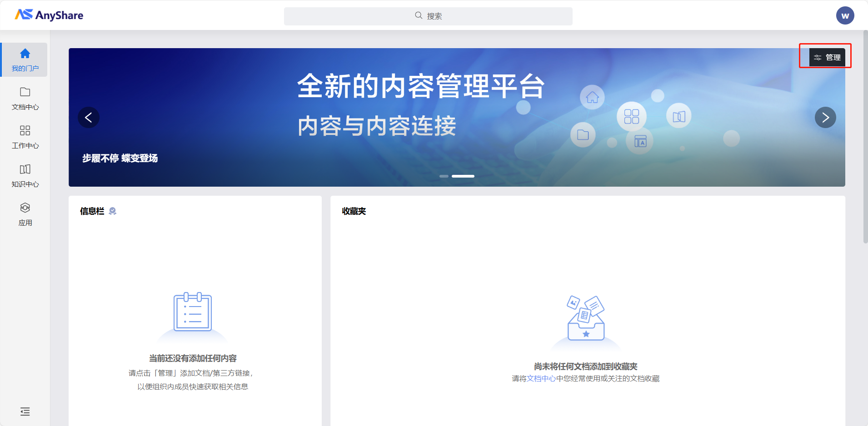
Task: Click the badge icon next to 信息栏
Action: tap(113, 211)
